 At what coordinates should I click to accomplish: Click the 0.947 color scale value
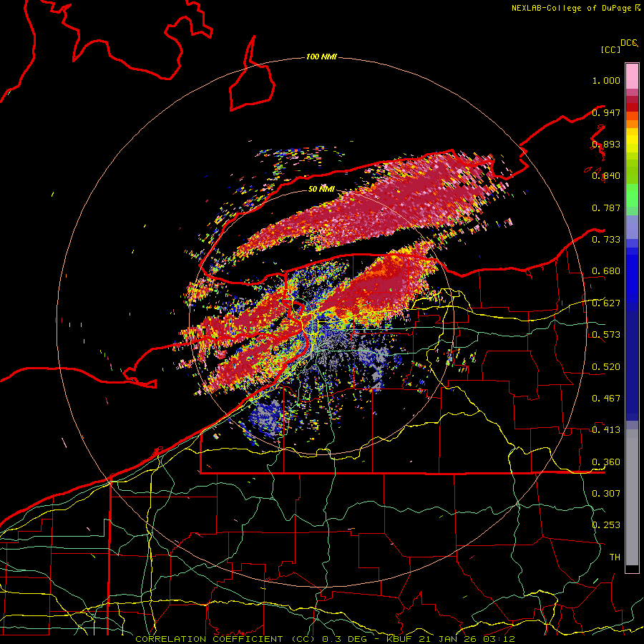[x=606, y=112]
